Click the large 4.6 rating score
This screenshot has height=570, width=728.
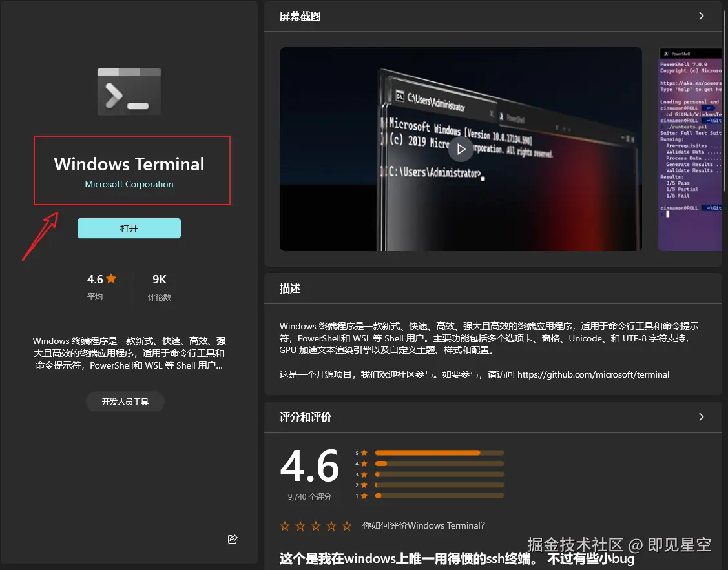coord(309,465)
